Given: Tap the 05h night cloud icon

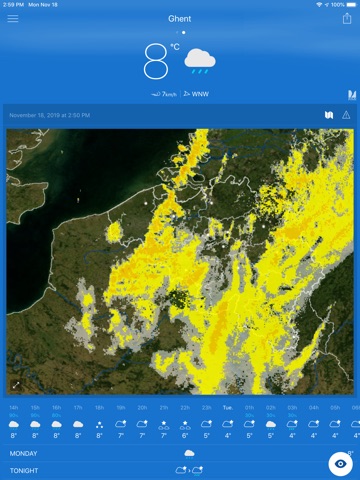Looking at the screenshot, I should [x=335, y=424].
